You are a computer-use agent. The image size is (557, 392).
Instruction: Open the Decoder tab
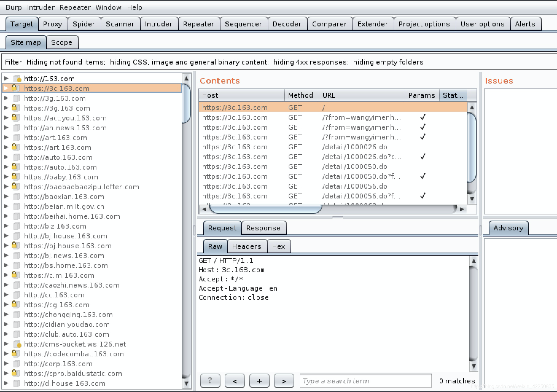coord(287,24)
